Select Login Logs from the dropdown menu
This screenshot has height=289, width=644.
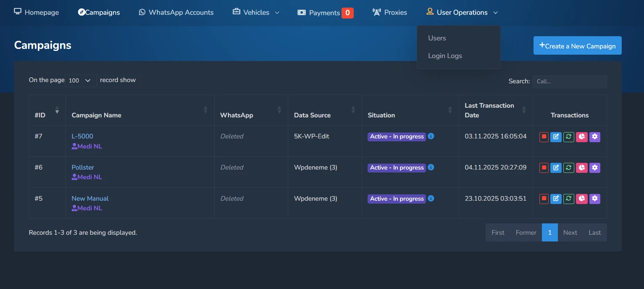click(x=445, y=56)
